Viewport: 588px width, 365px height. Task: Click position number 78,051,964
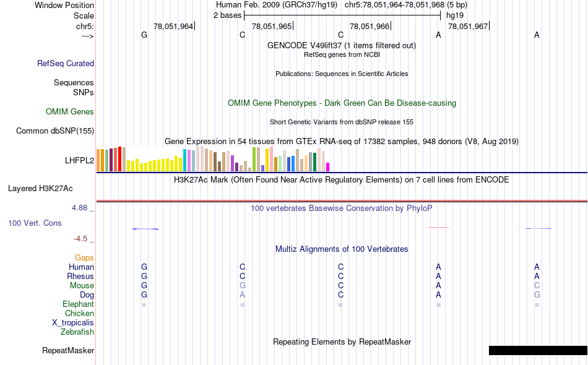click(173, 26)
